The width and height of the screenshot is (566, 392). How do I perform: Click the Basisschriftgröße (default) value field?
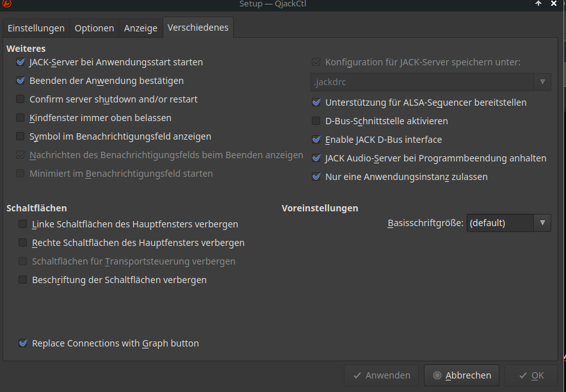(x=500, y=223)
